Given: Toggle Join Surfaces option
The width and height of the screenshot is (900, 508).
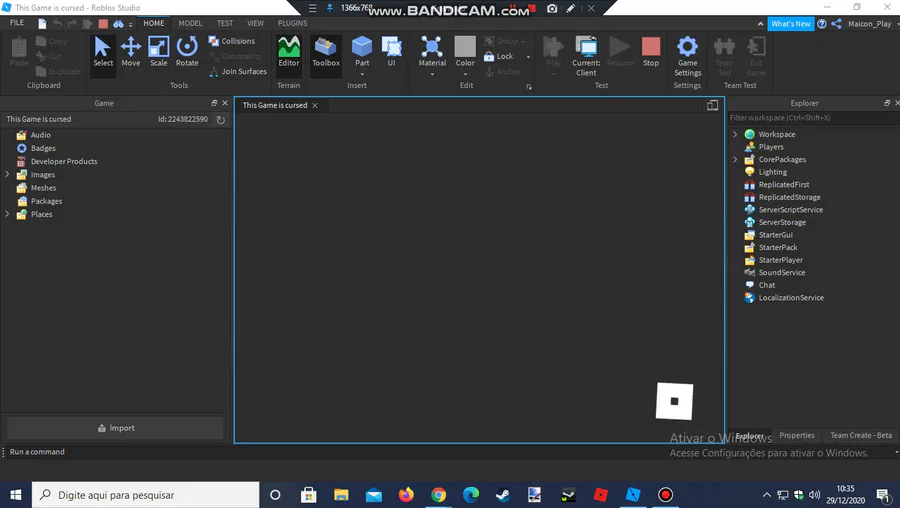Looking at the screenshot, I should (x=238, y=71).
